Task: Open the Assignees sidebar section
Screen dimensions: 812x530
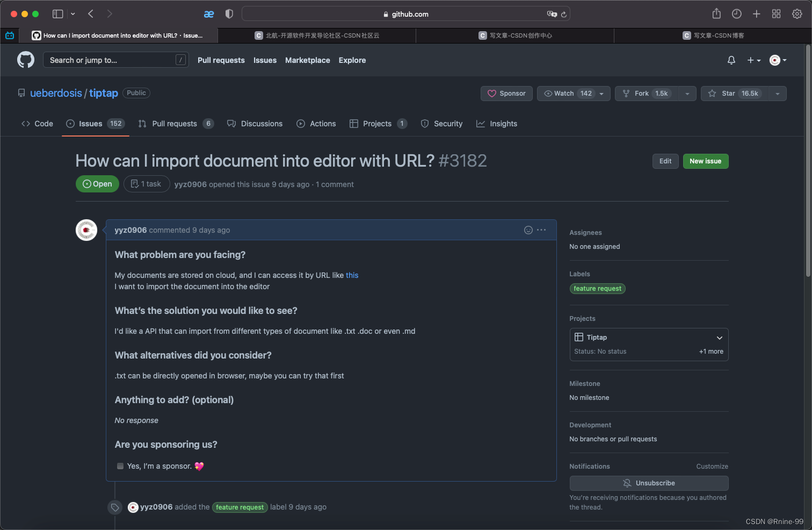Action: tap(585, 233)
